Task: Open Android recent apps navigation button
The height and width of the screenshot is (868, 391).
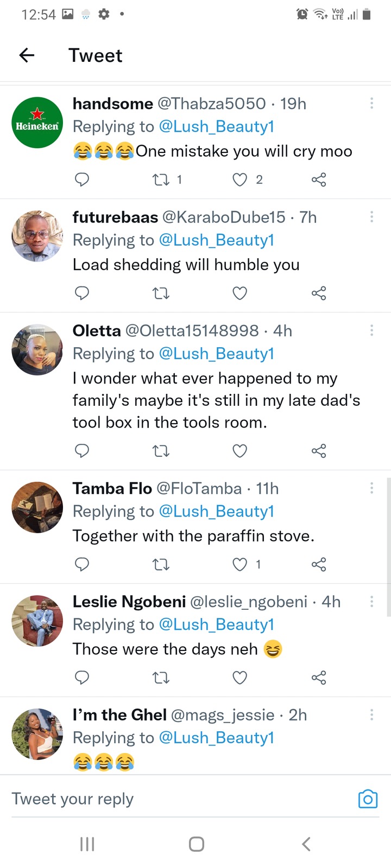Action: pos(87,844)
